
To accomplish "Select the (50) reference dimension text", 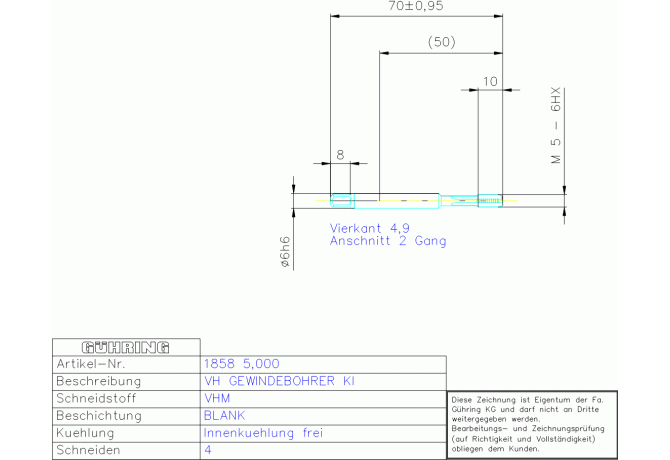I will (x=441, y=42).
